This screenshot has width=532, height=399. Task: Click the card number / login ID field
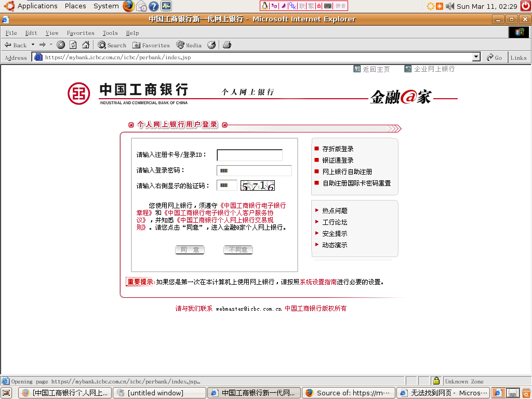pos(250,155)
